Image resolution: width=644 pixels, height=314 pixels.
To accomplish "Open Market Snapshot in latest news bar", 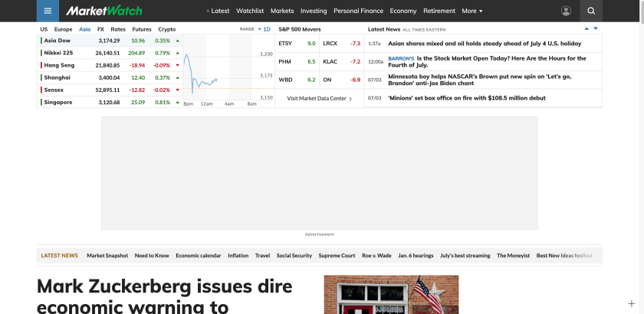I will (x=107, y=255).
